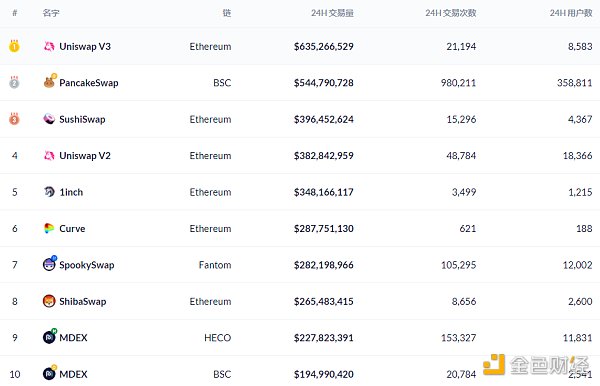Click the MDEX HECO logo icon
600x386 pixels.
49,337
